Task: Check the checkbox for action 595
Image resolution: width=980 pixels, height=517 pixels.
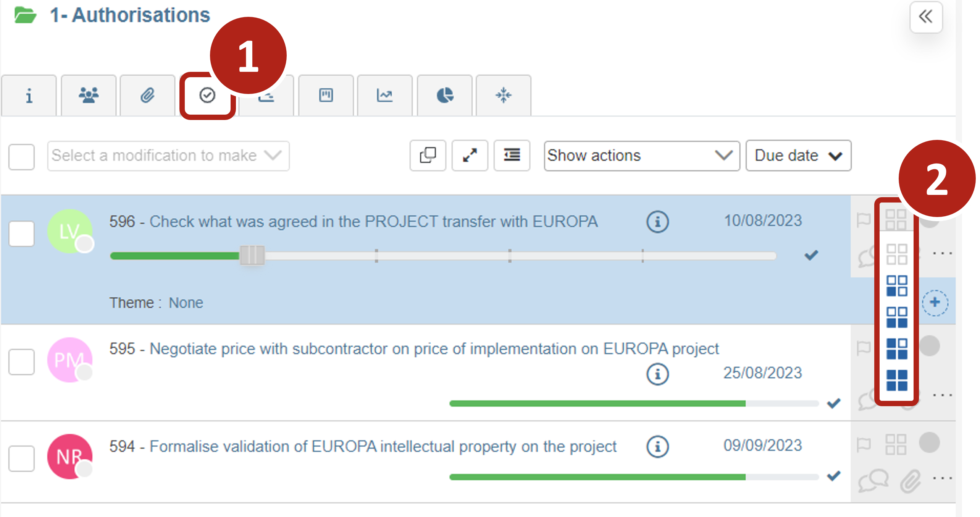Action: (x=22, y=361)
